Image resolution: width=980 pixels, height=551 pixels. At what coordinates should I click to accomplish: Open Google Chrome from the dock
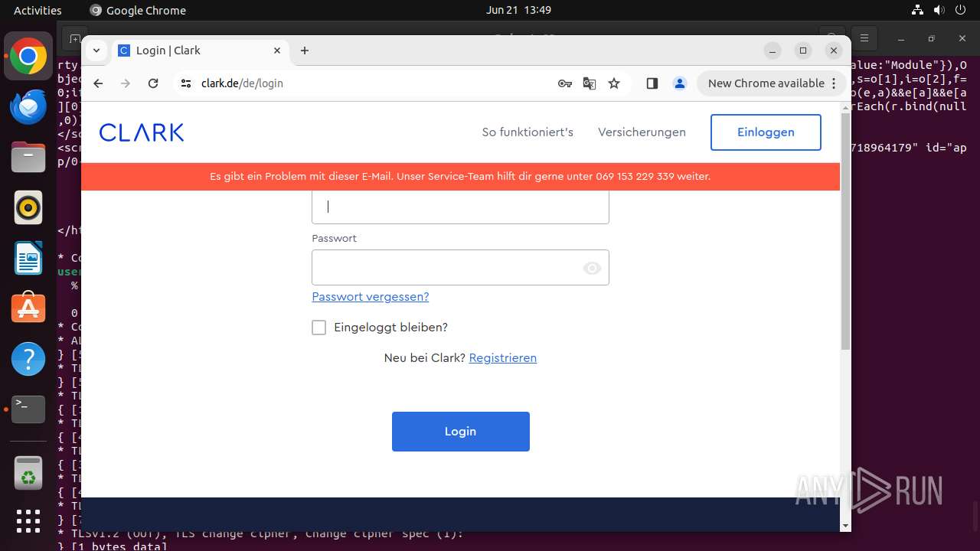tap(28, 57)
